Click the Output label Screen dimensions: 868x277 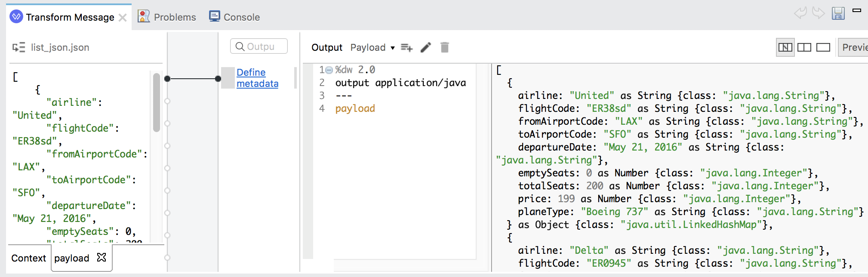[327, 47]
